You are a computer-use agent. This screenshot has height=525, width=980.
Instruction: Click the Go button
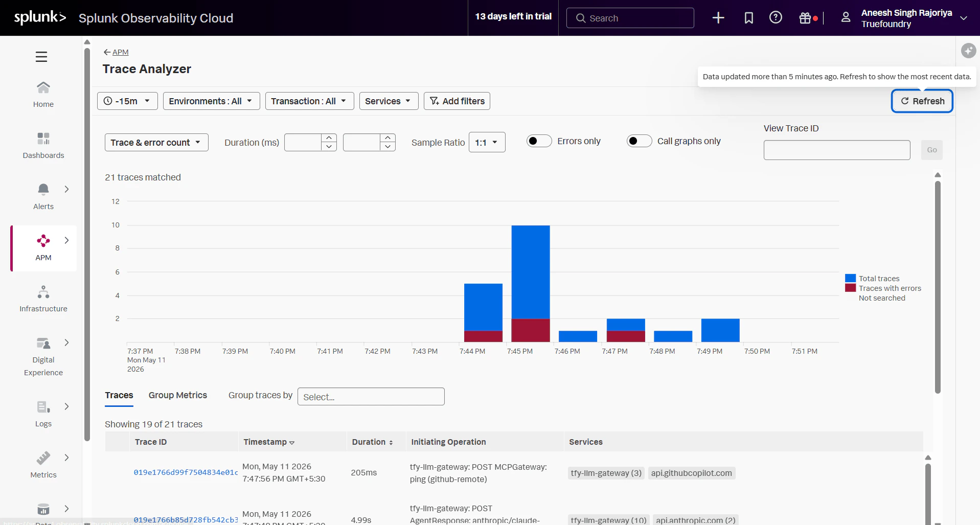coord(932,150)
